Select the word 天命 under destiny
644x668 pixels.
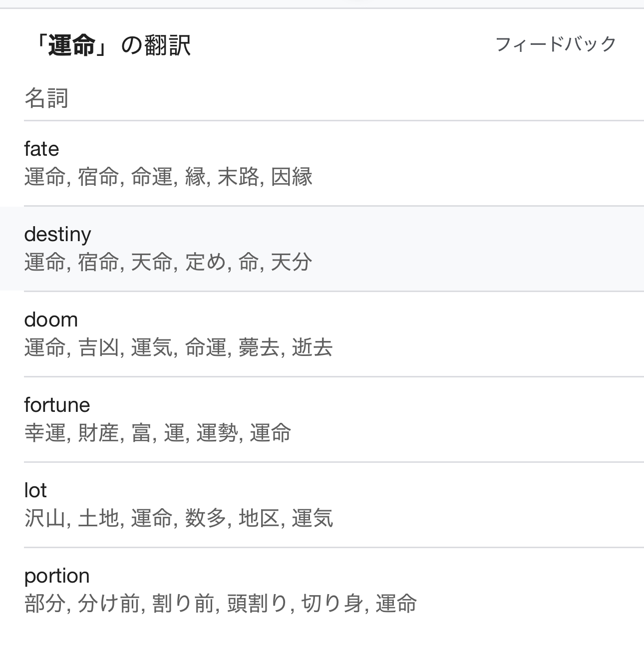(x=151, y=262)
